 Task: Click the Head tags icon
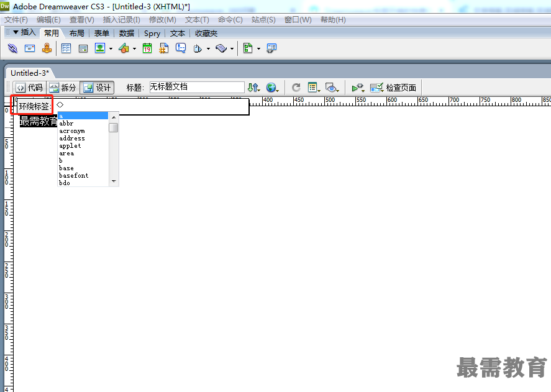198,48
